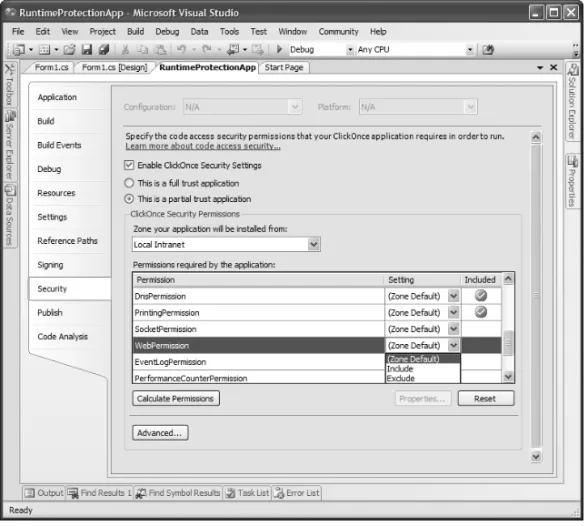Viewport: 588px width, 526px height.
Task: Click the Find in Files icon beside Any CPU
Action: [488, 49]
